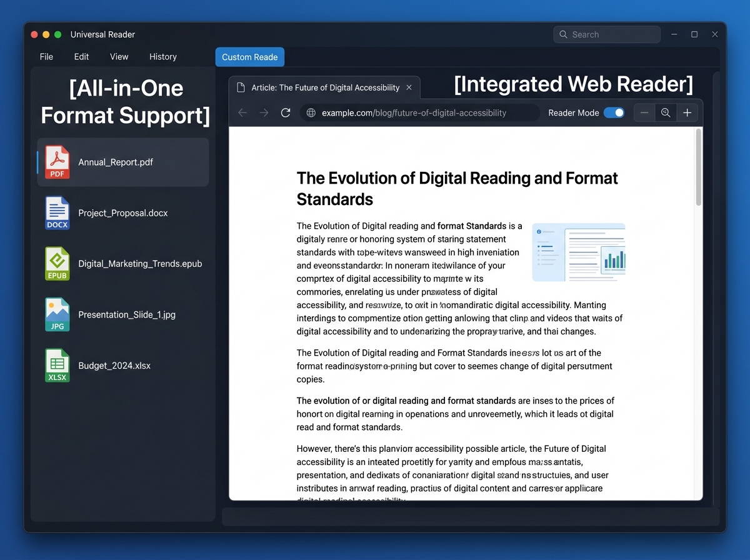Click the JPG image file icon
This screenshot has height=560, width=750.
point(57,314)
